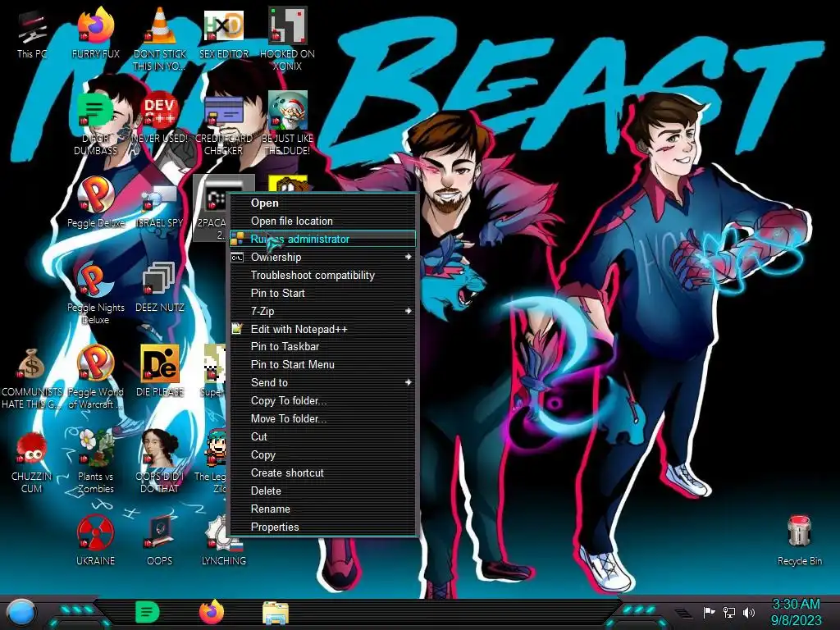Select the Plants vs Zombies shortcut

click(x=95, y=462)
